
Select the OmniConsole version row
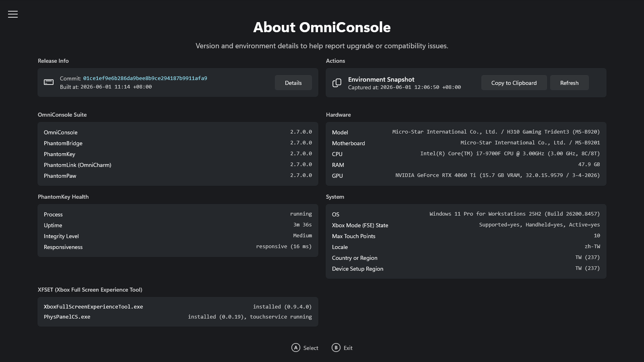point(178,132)
